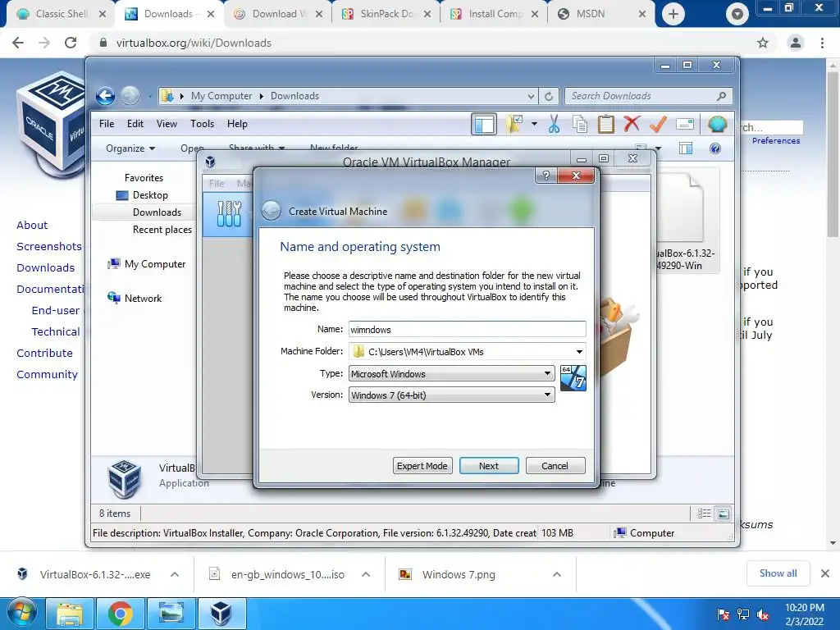This screenshot has height=630, width=840.
Task: Click the VirtualBox cube icon in Manager title bar
Action: 211,162
